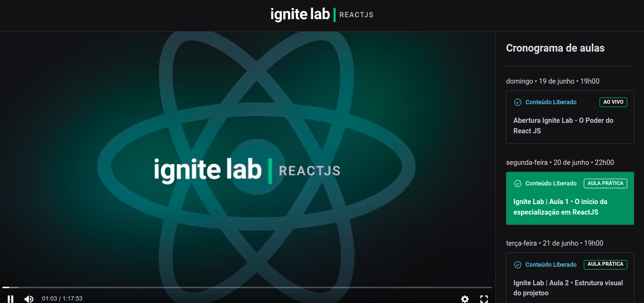This screenshot has width=644, height=303.
Task: Click Conteúdo Liberado text in the Aula 1 card
Action: click(551, 184)
